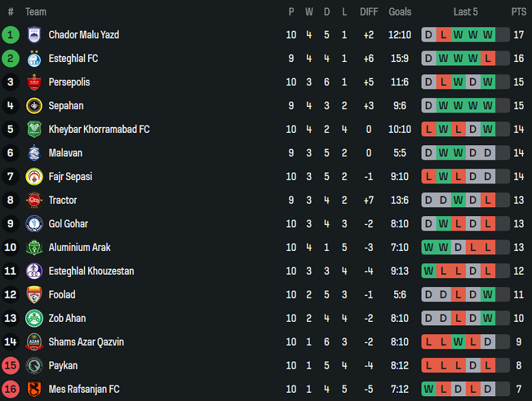Click the Sepahan yellow club badge

[x=34, y=106]
